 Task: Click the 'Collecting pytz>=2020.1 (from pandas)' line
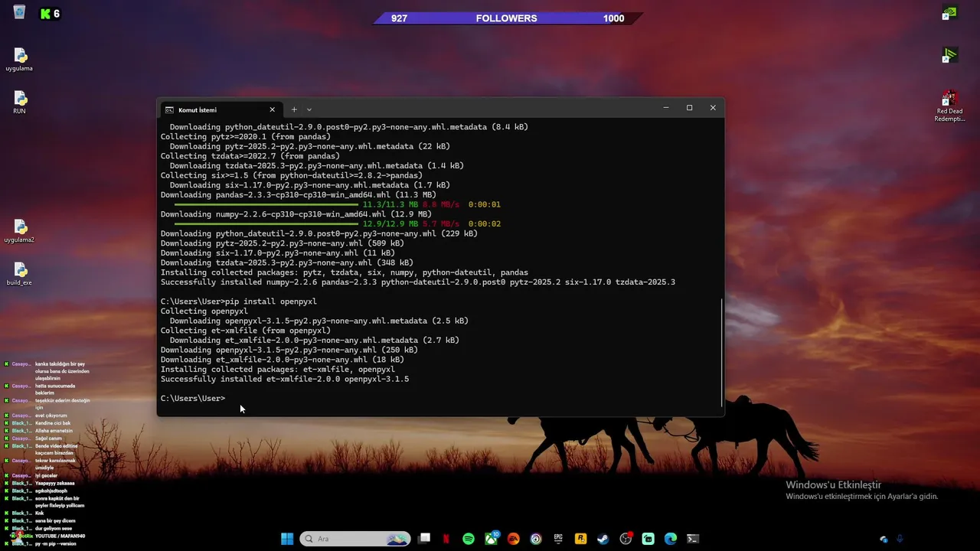pyautogui.click(x=246, y=137)
